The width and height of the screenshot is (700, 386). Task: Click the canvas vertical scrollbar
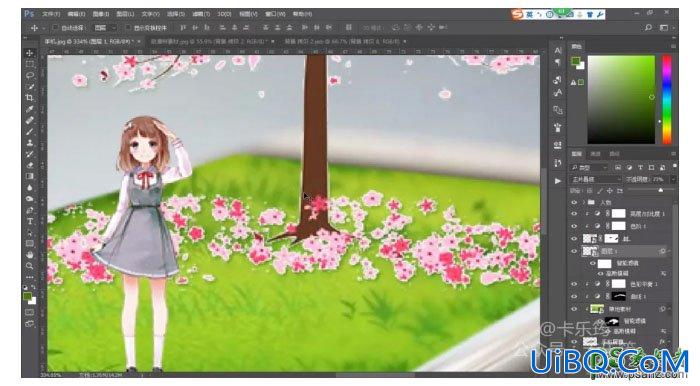point(543,201)
